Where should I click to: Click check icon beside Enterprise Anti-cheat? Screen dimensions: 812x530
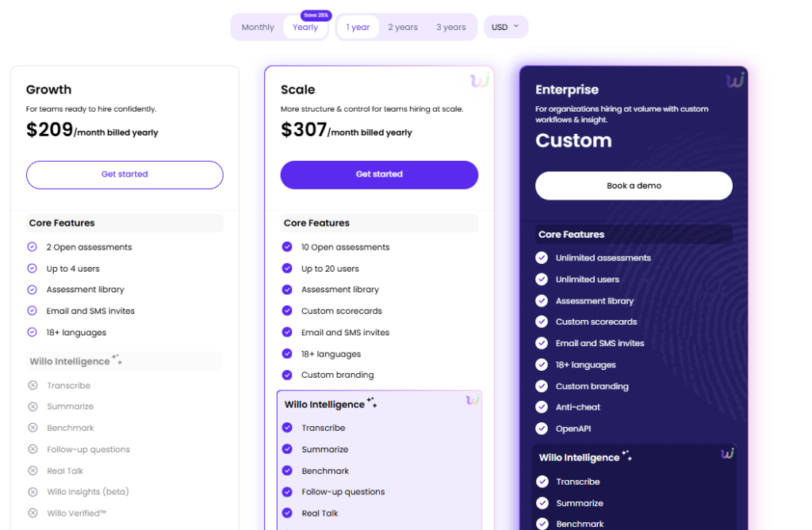point(542,407)
